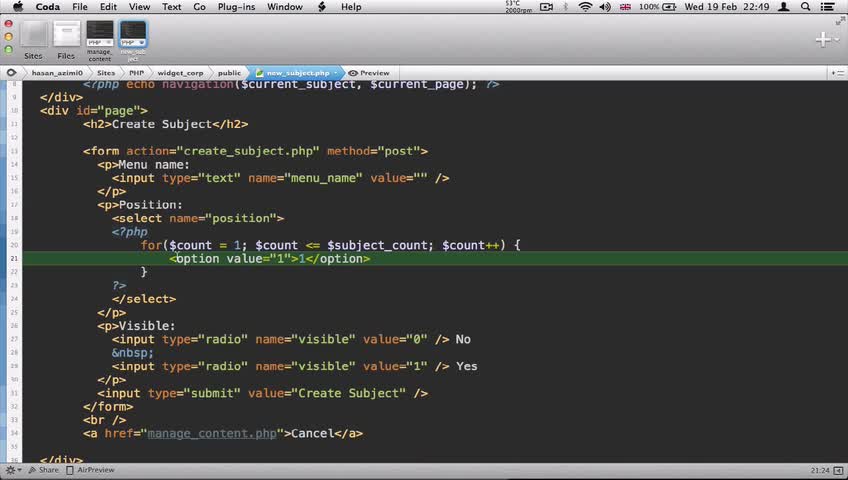Click the menu_name text input line

[x=281, y=178]
